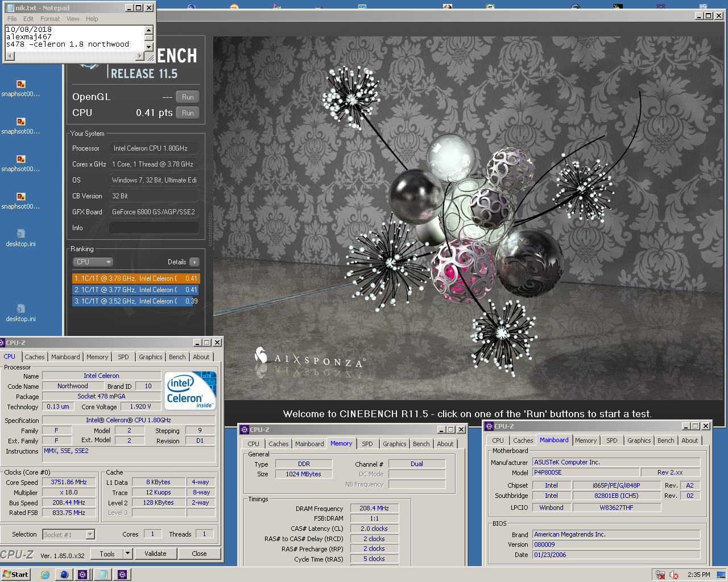Click the Intel Celeron inside logo
The height and width of the screenshot is (582, 728).
(191, 390)
